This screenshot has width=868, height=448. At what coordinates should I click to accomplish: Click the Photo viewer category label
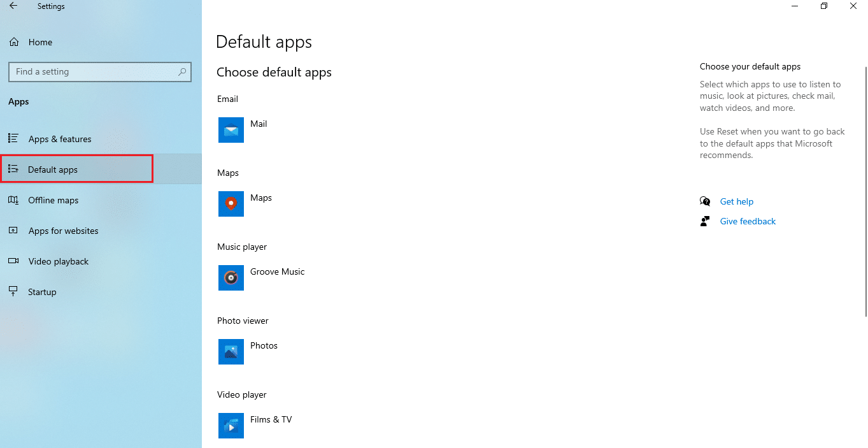pyautogui.click(x=243, y=321)
